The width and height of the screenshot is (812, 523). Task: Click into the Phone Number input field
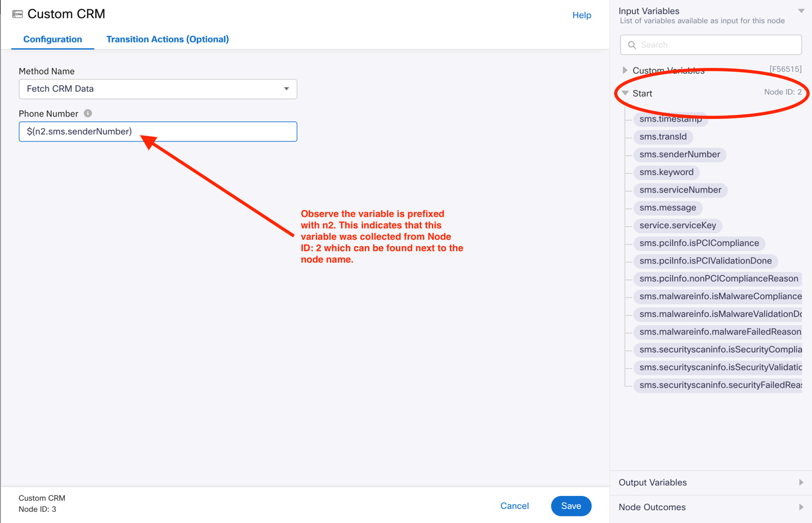click(x=158, y=131)
